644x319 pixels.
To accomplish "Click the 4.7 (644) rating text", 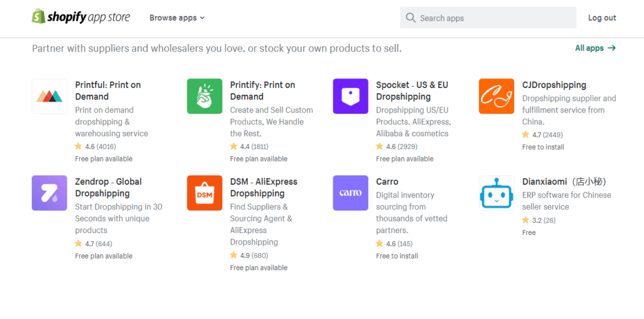I will point(99,244).
